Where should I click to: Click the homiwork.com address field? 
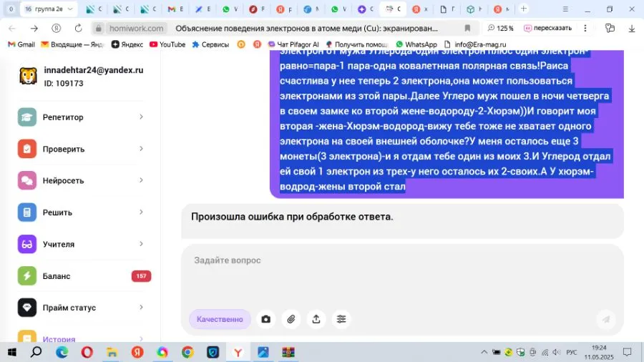coord(137,28)
